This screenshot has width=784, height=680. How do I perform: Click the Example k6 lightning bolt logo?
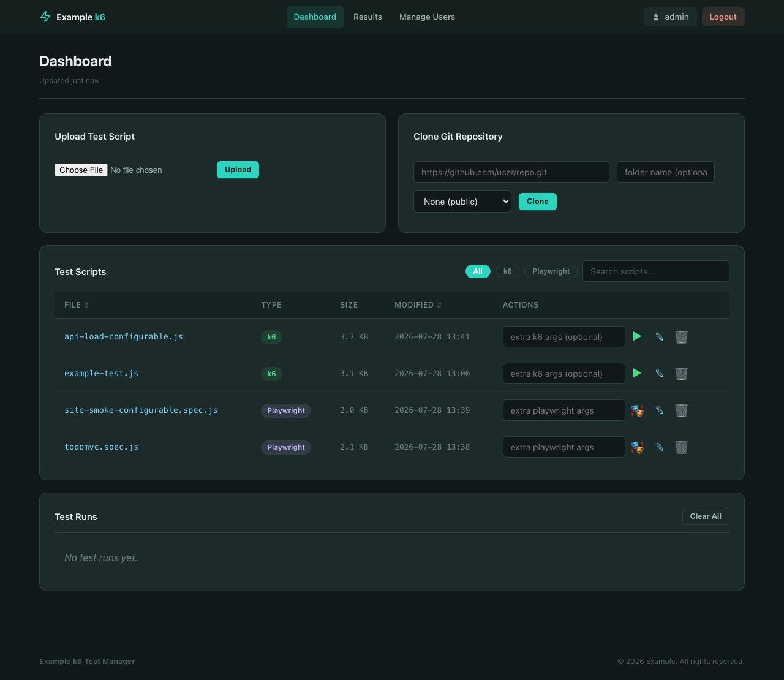coord(45,17)
